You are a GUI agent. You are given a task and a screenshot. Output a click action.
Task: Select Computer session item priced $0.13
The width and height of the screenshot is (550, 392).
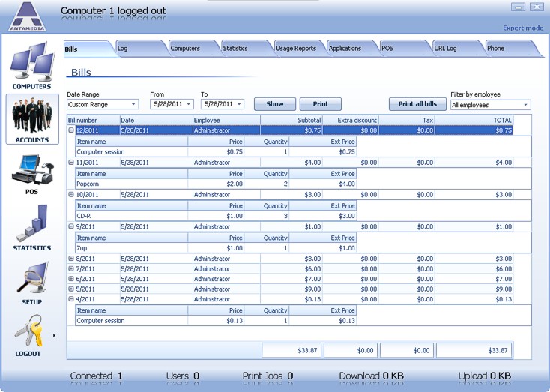click(x=216, y=320)
